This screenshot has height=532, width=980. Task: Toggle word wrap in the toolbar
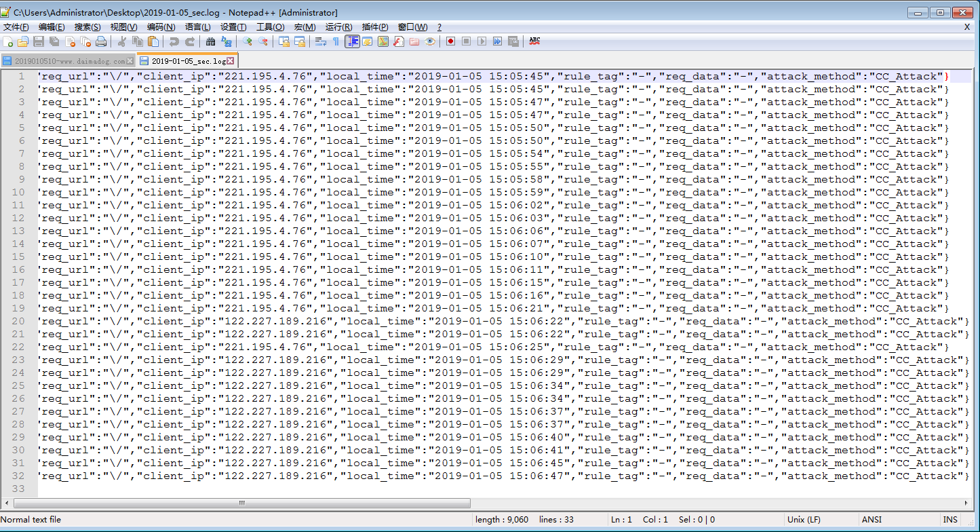(x=321, y=41)
